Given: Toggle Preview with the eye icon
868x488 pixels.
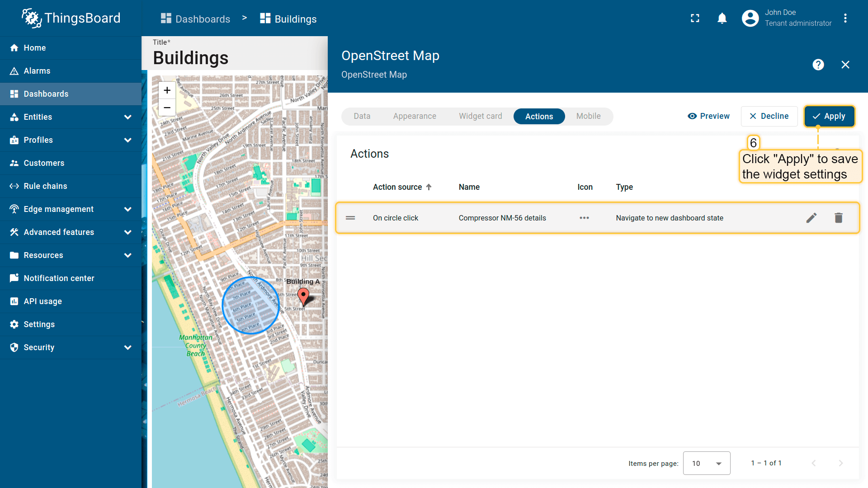Looking at the screenshot, I should (x=708, y=116).
